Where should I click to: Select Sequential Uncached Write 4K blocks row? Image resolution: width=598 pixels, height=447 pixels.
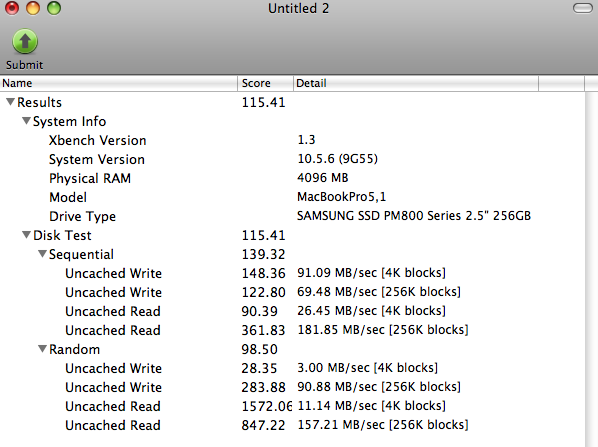click(292, 273)
